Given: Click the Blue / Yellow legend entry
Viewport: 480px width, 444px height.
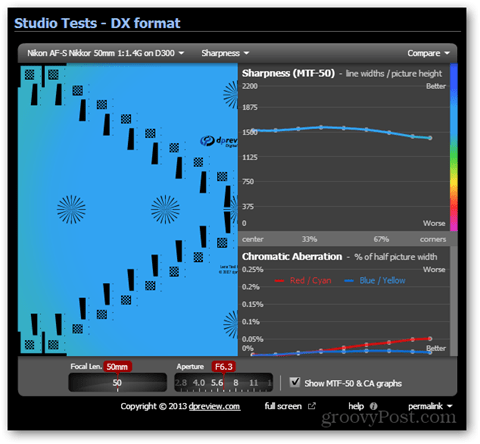Looking at the screenshot, I should 375,281.
